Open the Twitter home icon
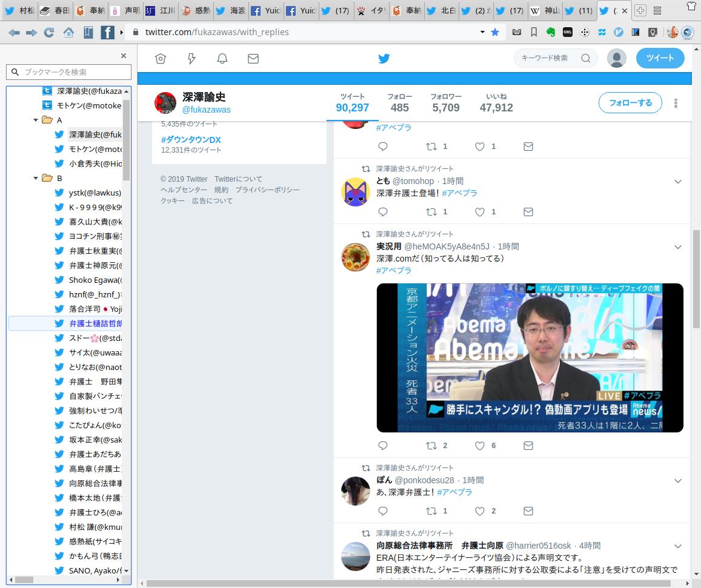Image resolution: width=701 pixels, height=588 pixels. pyautogui.click(x=161, y=59)
